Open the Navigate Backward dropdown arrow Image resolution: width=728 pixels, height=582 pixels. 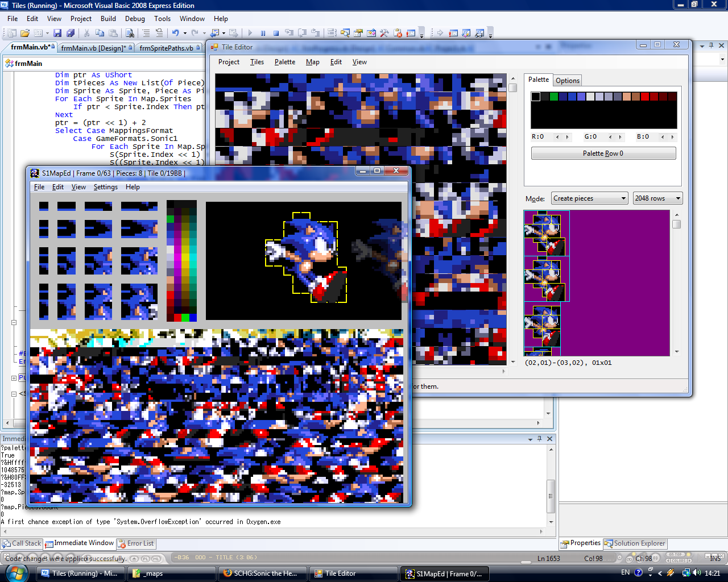coord(224,33)
